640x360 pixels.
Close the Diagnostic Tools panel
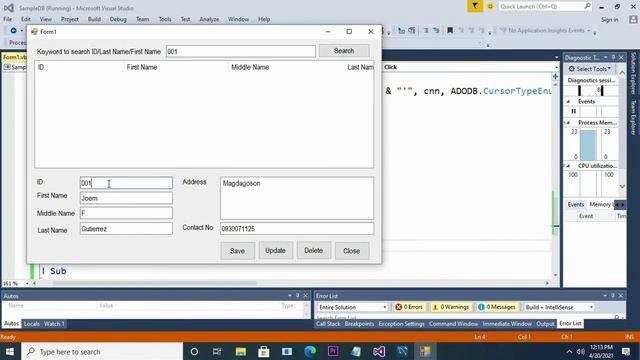coord(621,58)
